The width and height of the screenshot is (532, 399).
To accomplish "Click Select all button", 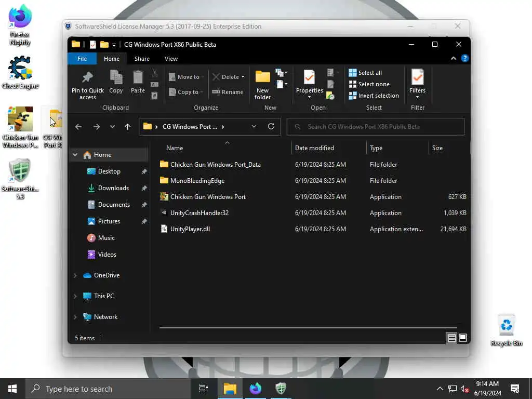I will coord(365,73).
